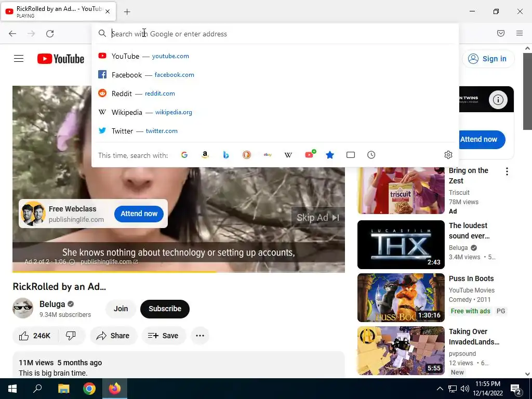Open the volume control in system tray
This screenshot has height=399, width=532.
465,389
